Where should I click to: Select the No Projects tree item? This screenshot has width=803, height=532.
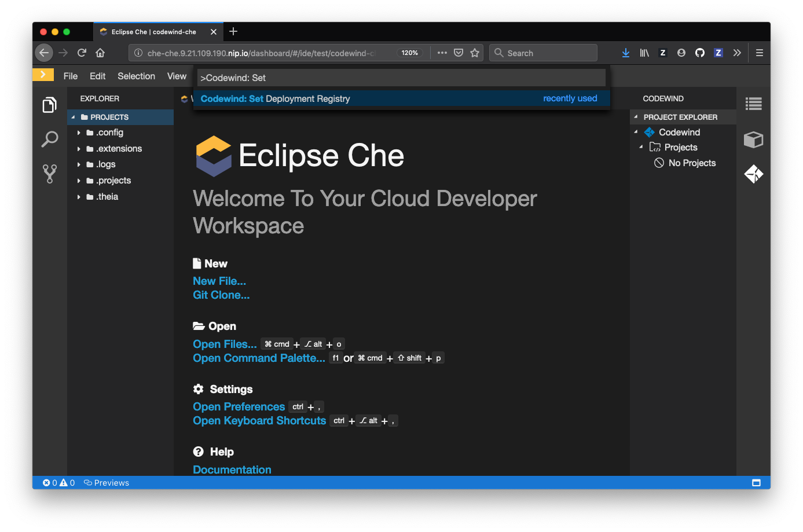pyautogui.click(x=685, y=163)
